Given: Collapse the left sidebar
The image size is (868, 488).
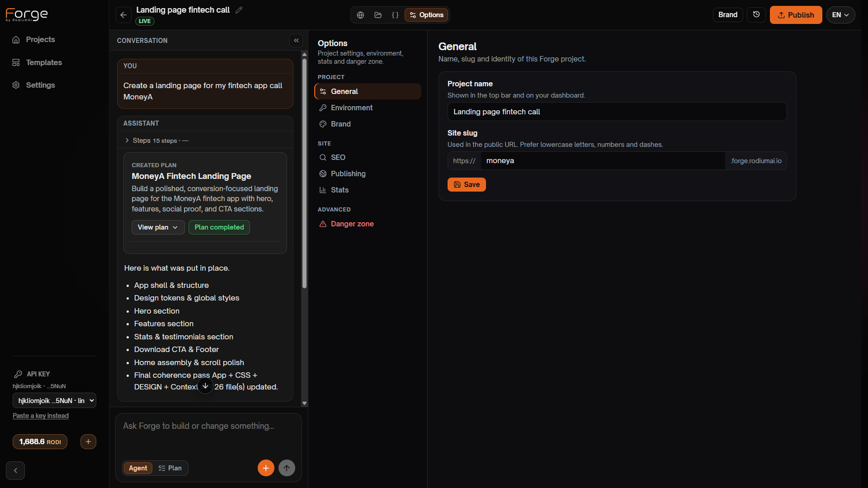Looking at the screenshot, I should 15,470.
